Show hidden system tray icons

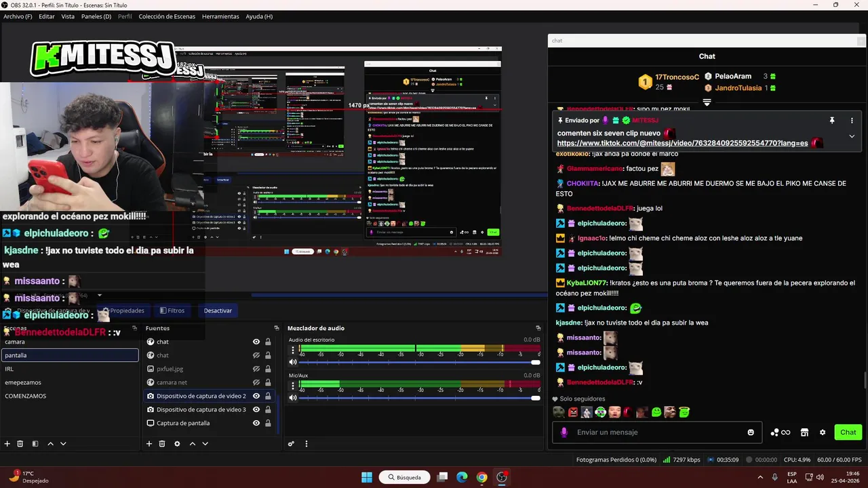(x=759, y=477)
